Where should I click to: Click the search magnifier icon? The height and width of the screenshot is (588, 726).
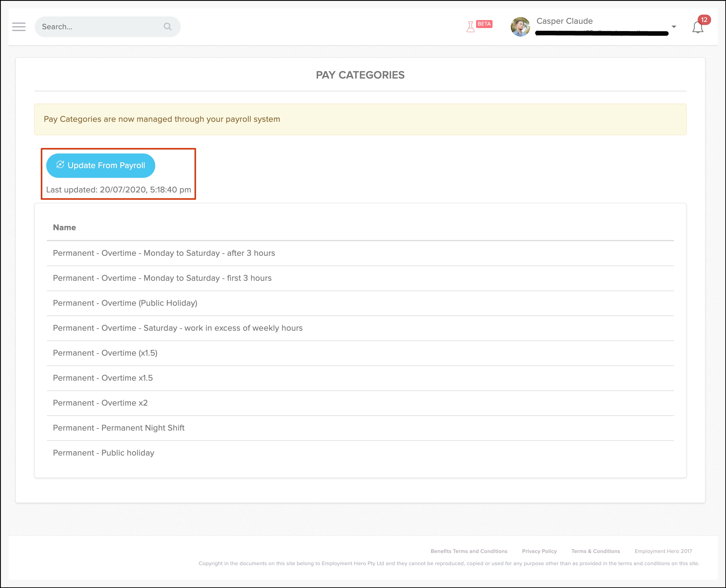167,26
